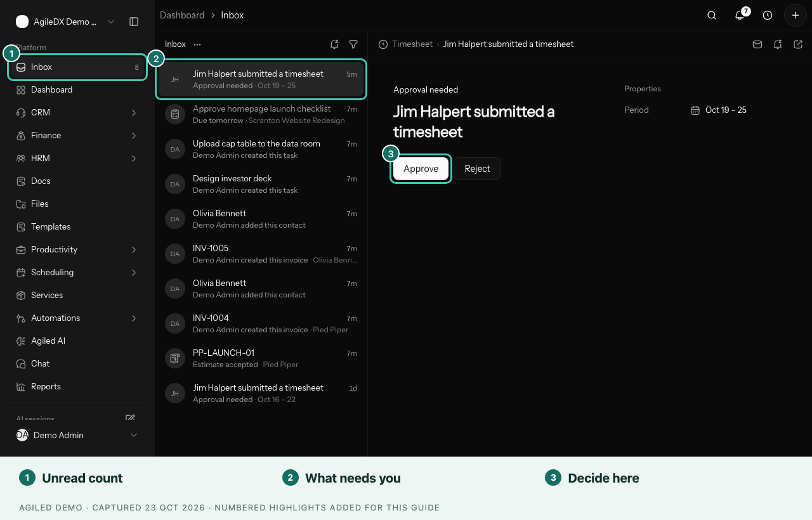This screenshot has height=520, width=812.
Task: Go to Dashboard in the sidebar
Action: (77, 90)
